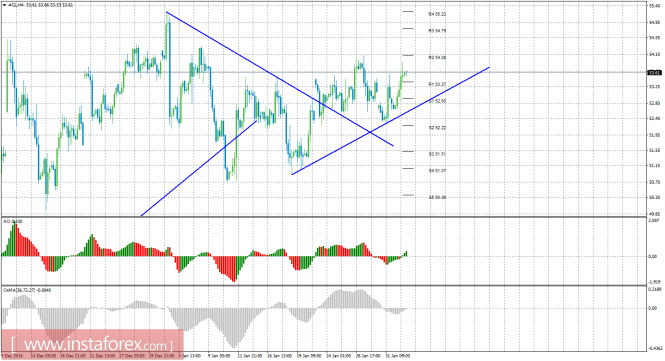The image size is (665, 361).
Task: Select the OsMA(36,72,27) indicator label
Action: tap(28, 290)
